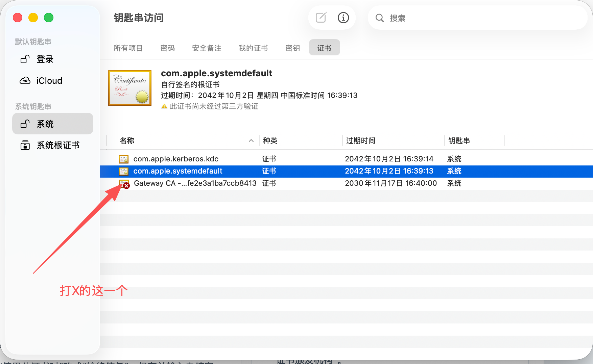Image resolution: width=593 pixels, height=364 pixels.
Task: Click the padlock icon beside 系统
Action: pyautogui.click(x=25, y=124)
